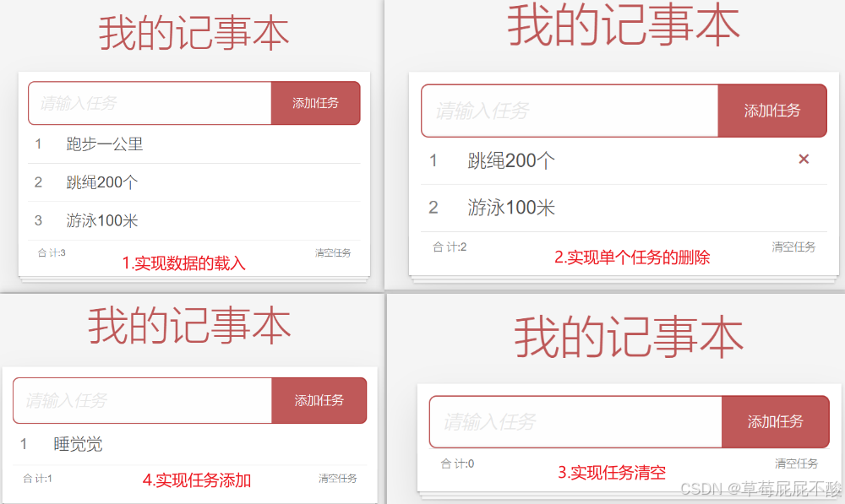Viewport: 845px width, 504px height.
Task: Focus the 请输入任务 field in the 合计:0 notepad
Action: coord(575,421)
